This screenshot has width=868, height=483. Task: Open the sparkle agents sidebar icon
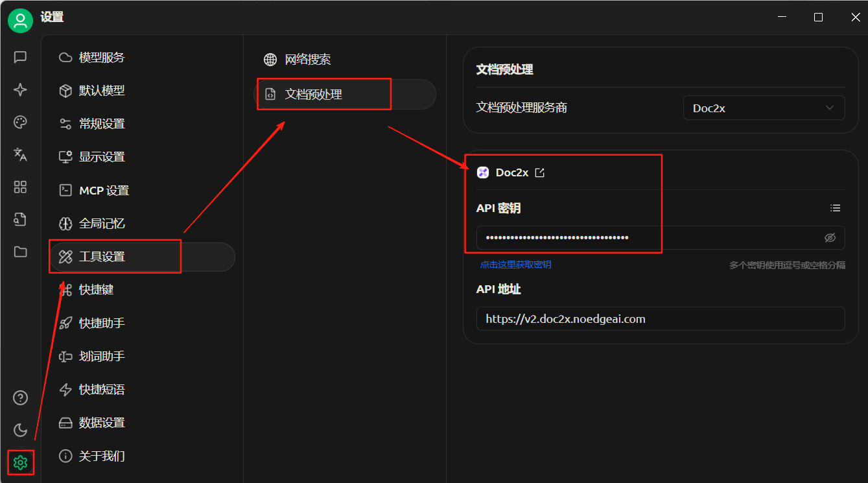click(x=20, y=89)
